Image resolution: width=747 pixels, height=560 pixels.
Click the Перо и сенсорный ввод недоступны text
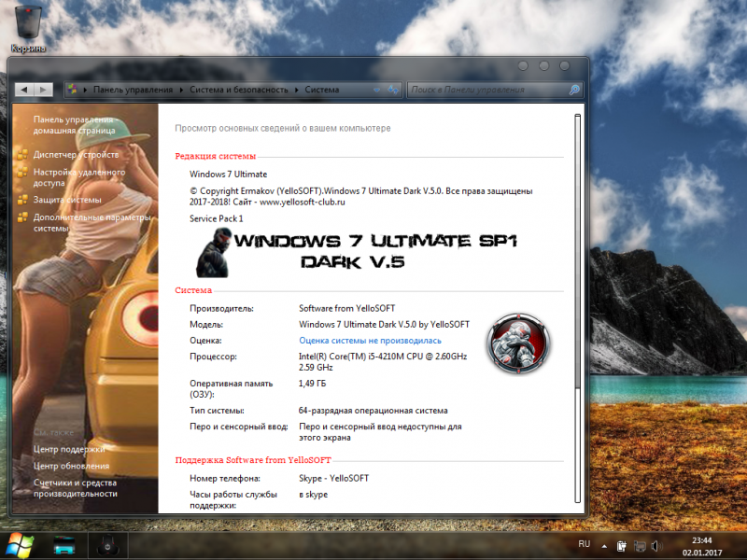[x=380, y=432]
